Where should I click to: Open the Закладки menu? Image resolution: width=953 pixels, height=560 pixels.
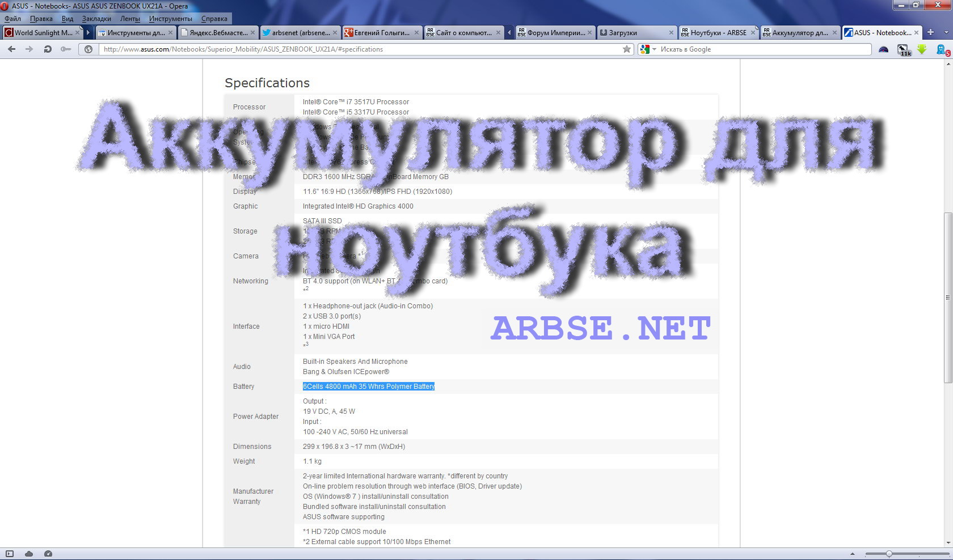[x=96, y=19]
